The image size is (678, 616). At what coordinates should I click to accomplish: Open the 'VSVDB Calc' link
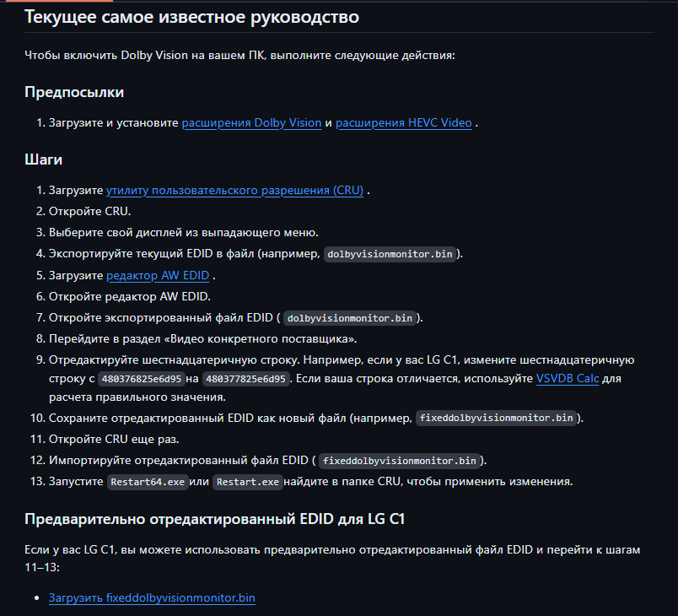coord(567,379)
